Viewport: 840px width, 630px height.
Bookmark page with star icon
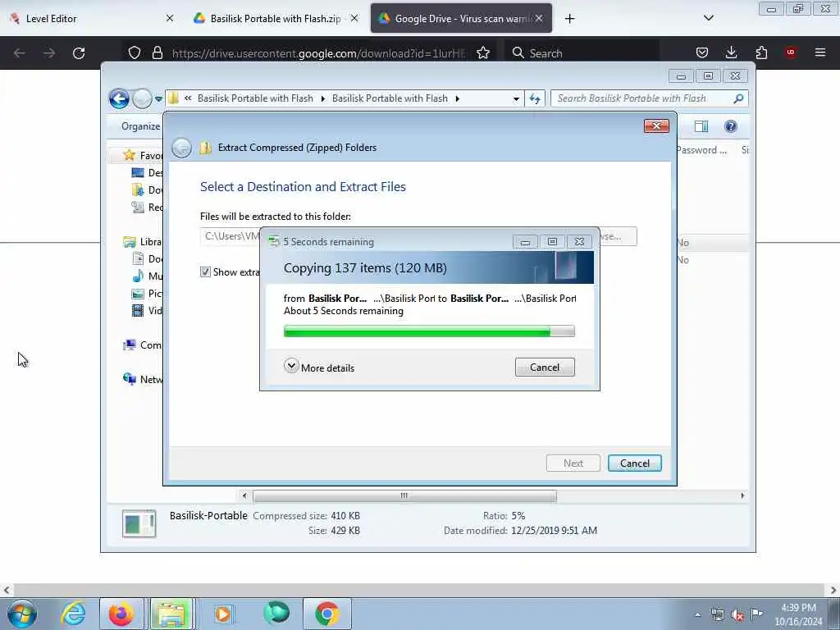483,52
